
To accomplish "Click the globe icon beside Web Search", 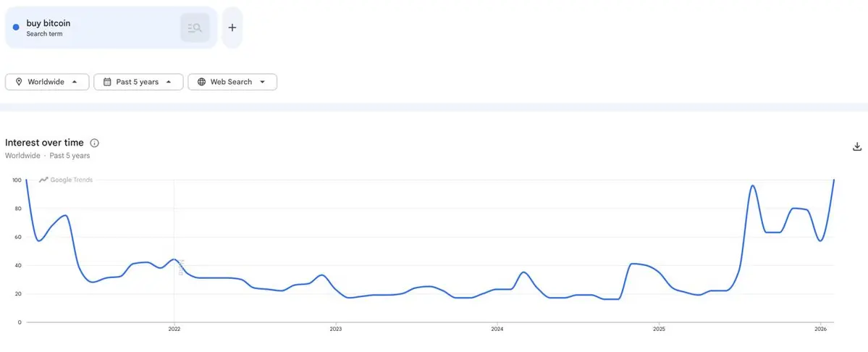I will 201,82.
